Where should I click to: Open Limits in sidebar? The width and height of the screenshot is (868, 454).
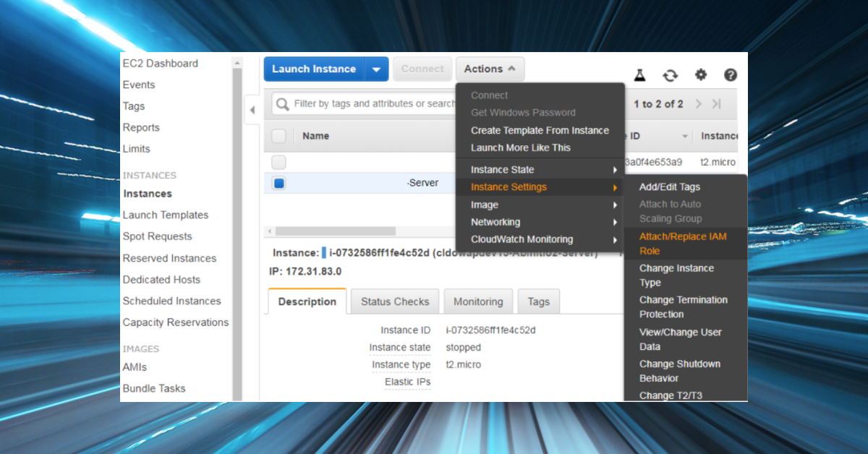[x=137, y=149]
